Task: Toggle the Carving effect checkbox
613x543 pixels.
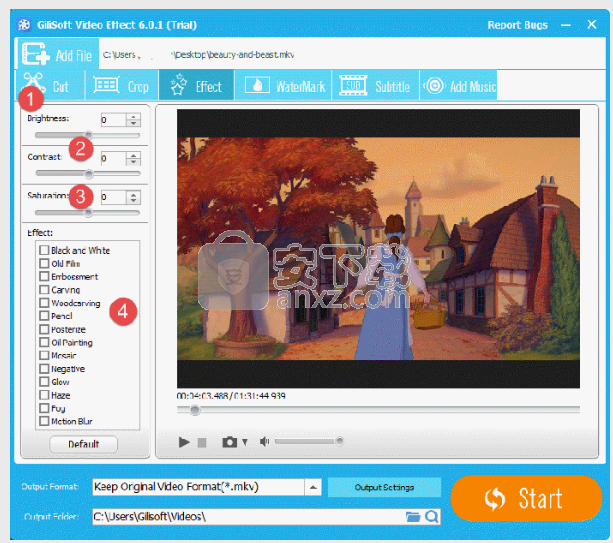Action: [44, 290]
